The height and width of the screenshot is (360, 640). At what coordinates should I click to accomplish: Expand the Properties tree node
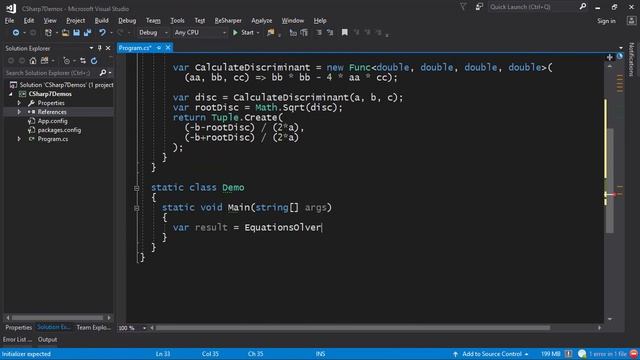[x=19, y=103]
